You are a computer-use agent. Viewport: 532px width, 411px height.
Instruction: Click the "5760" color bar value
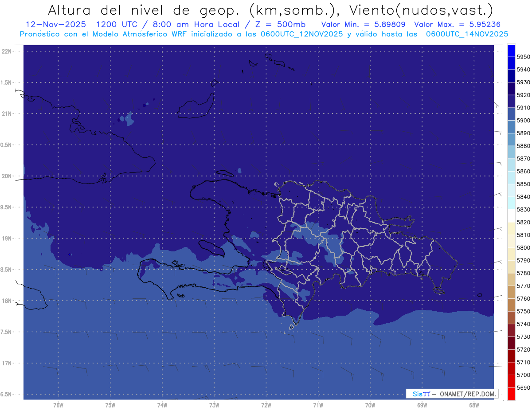point(524,298)
